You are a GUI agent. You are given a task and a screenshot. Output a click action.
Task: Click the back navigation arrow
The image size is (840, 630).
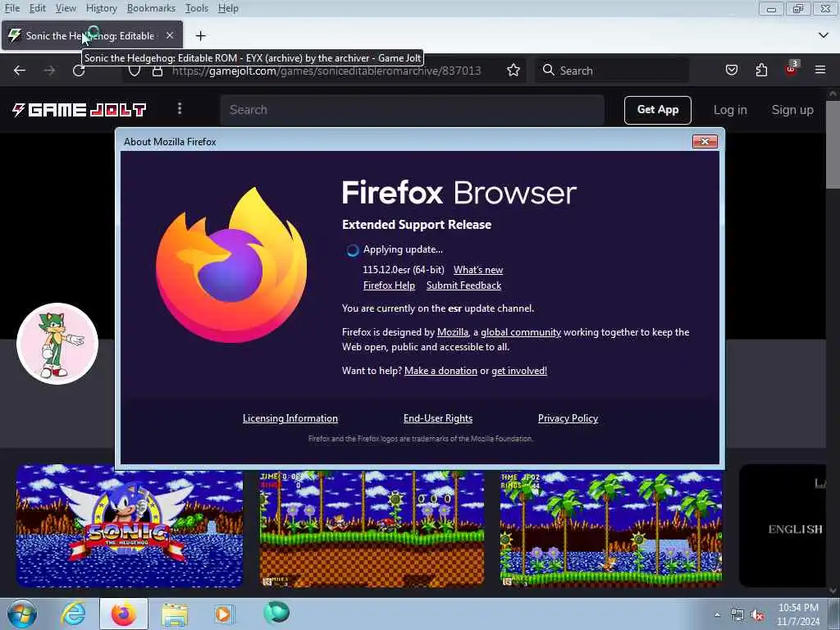pos(20,71)
